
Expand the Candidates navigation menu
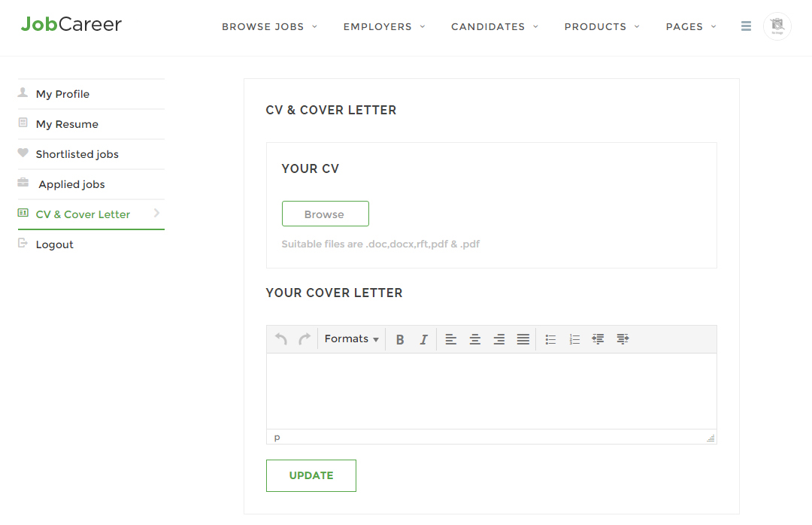495,27
